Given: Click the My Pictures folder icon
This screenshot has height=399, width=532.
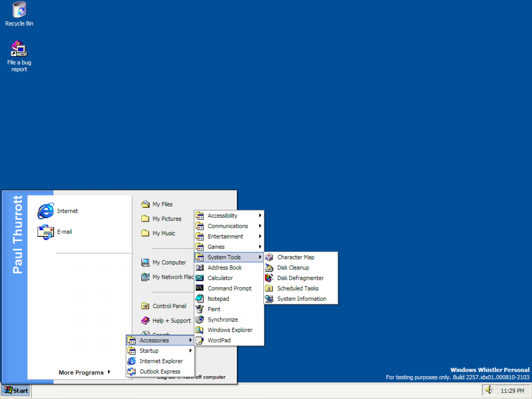Looking at the screenshot, I should [145, 219].
